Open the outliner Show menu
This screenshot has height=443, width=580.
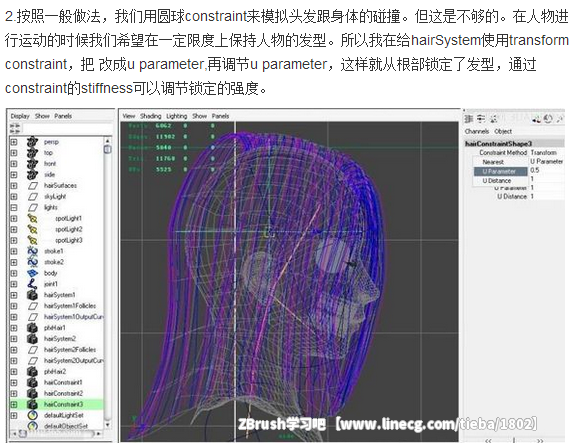coord(42,116)
